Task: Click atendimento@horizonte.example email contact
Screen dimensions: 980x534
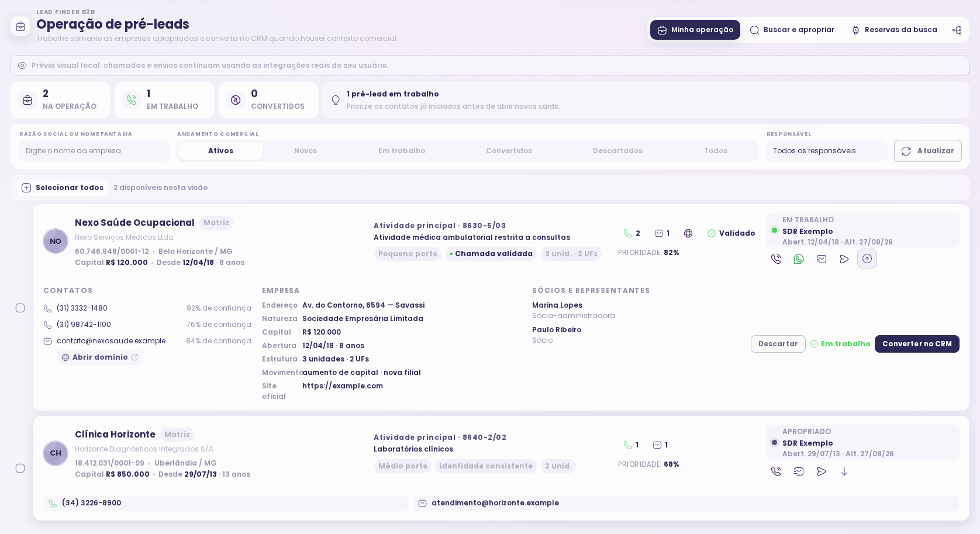Action: 686,503
